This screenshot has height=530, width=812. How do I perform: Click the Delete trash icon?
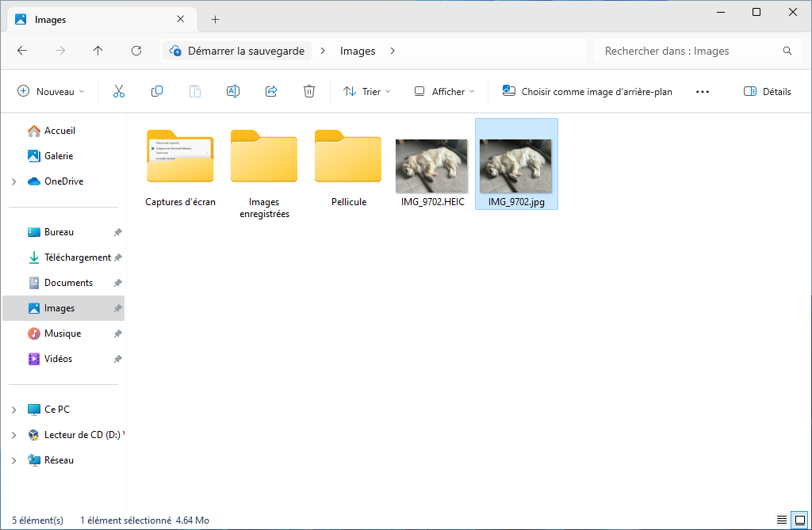click(x=309, y=92)
